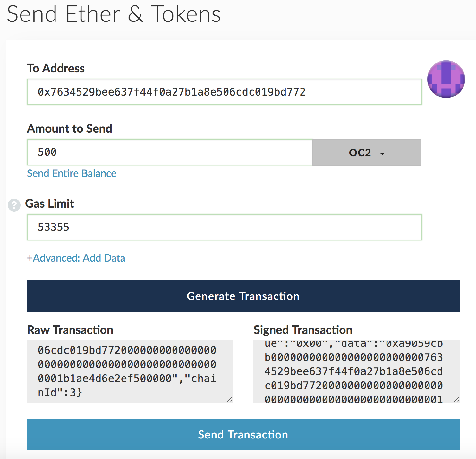Image resolution: width=476 pixels, height=459 pixels.
Task: Expand the Advanced: Add Data section
Action: pos(76,258)
